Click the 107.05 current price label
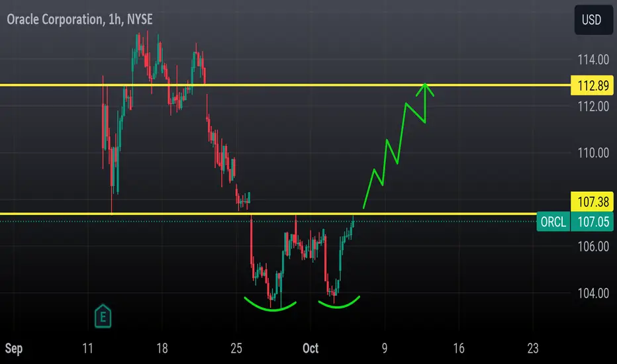This screenshot has width=617, height=364. [593, 222]
